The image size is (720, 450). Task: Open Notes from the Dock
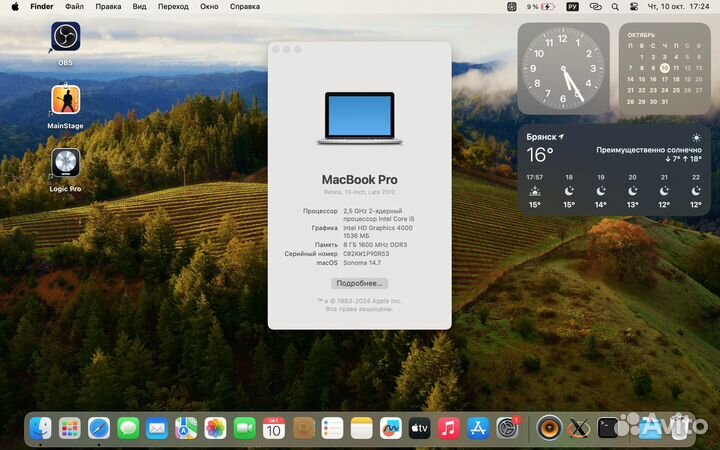tap(361, 429)
